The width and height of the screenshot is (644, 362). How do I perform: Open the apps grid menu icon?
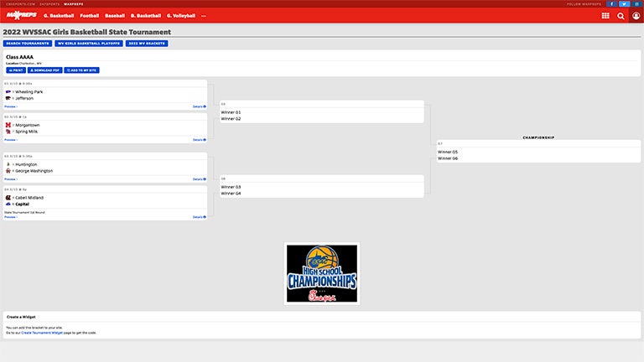[605, 16]
